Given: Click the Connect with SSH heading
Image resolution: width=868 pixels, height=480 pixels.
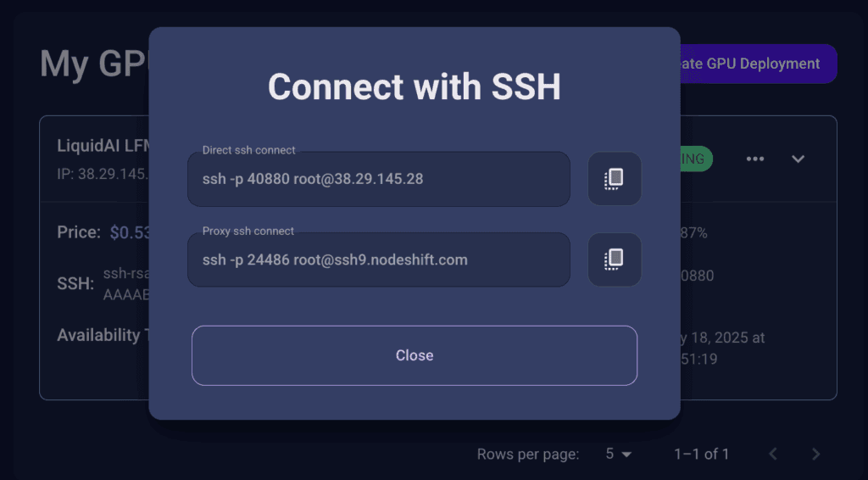Looking at the screenshot, I should (414, 87).
